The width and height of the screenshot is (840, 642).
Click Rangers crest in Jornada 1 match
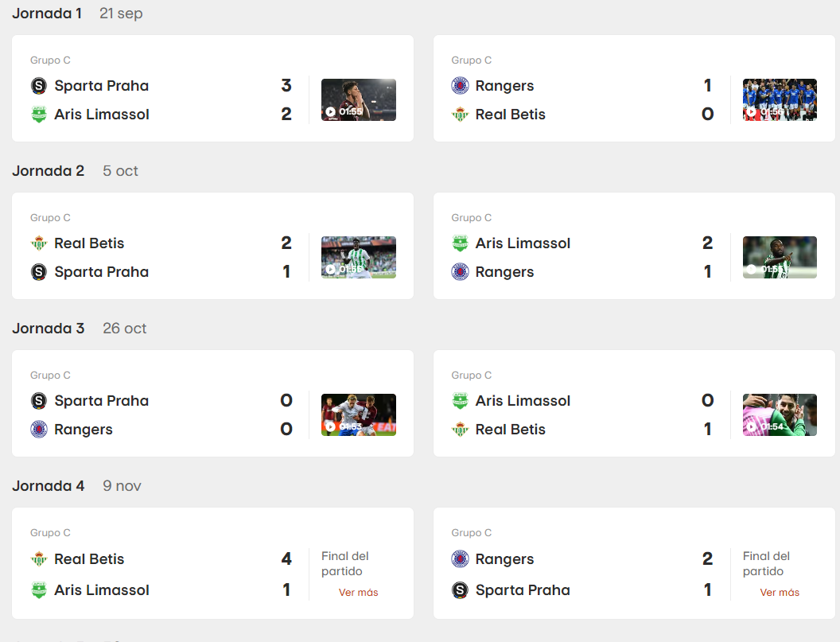click(x=460, y=86)
